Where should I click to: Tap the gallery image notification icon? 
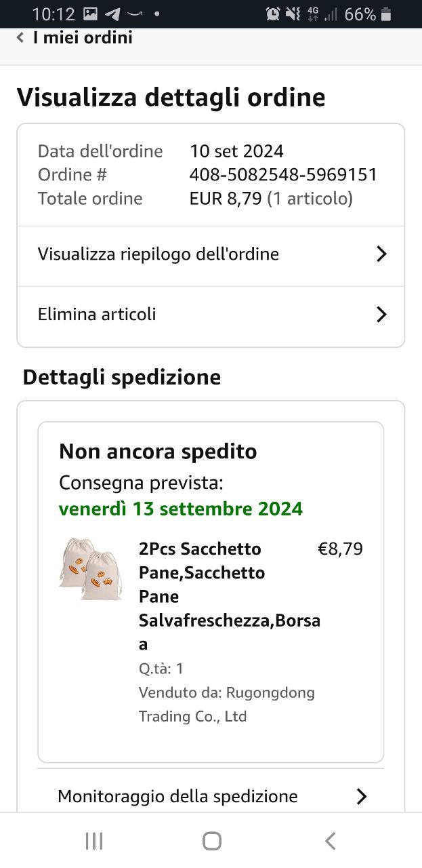coord(90,14)
